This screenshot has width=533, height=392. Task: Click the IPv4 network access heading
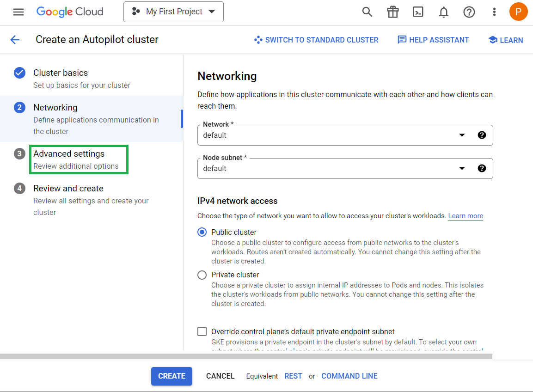click(x=237, y=201)
